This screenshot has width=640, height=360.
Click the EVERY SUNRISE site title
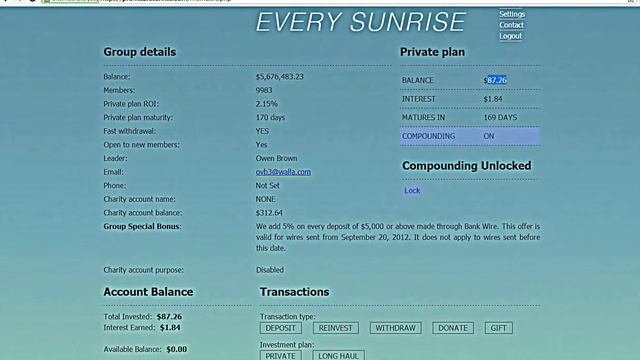click(360, 22)
